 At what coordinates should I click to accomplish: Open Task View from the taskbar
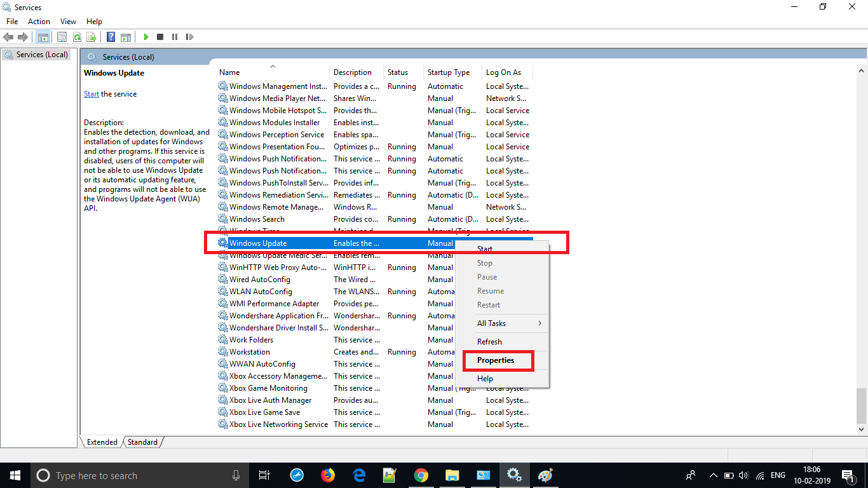pos(264,475)
